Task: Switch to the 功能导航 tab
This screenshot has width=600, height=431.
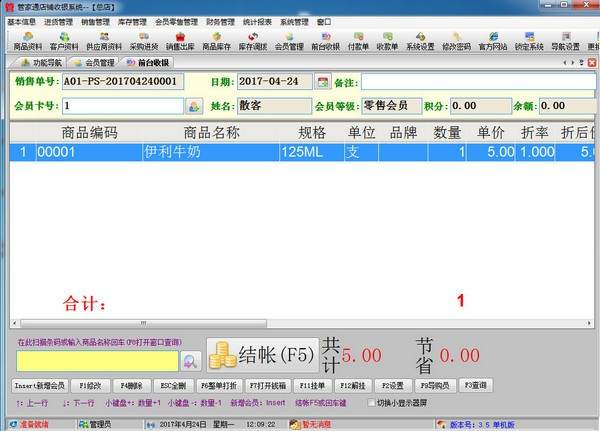Action: 40,63
